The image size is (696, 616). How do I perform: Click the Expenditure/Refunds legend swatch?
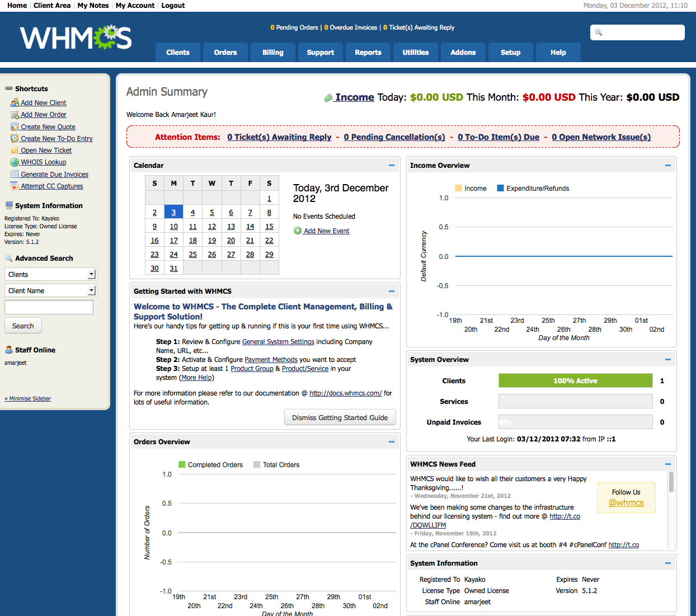(x=501, y=188)
